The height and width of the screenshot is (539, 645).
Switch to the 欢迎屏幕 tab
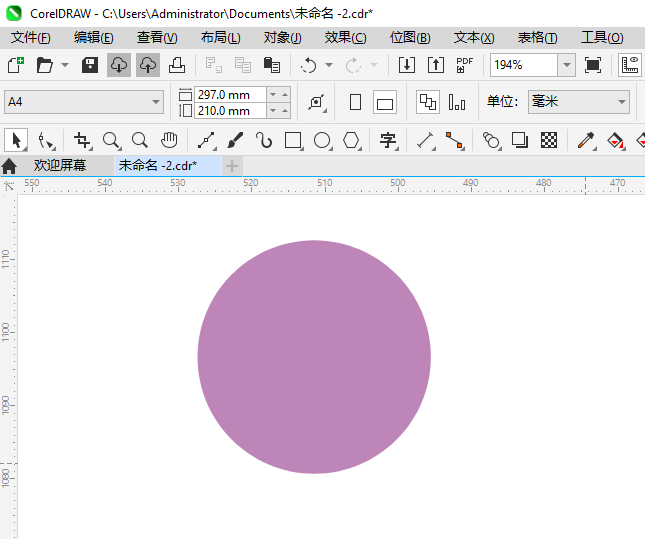coord(60,165)
